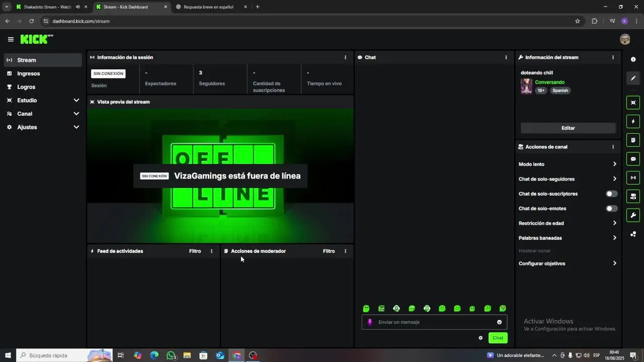Open Microsoft Edge from the taskbar

pos(154,355)
